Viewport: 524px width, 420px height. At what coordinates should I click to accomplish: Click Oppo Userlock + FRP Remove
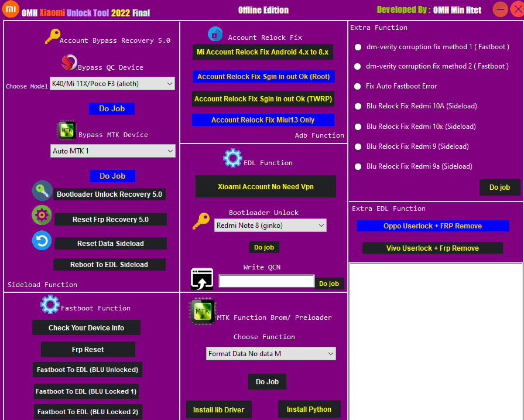[x=433, y=226]
